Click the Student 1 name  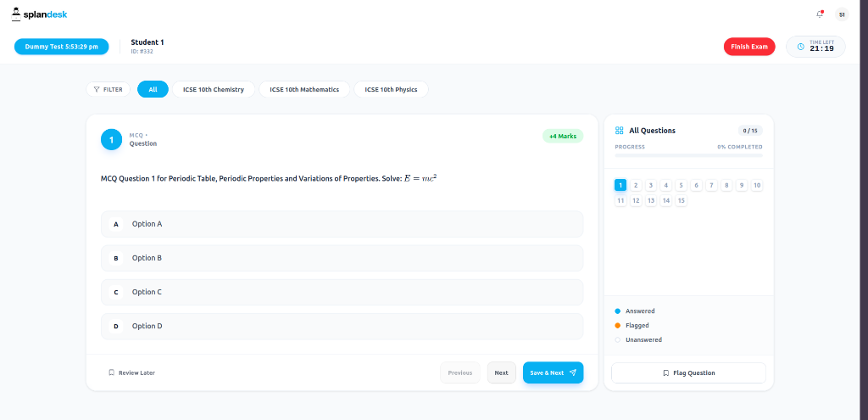(147, 42)
